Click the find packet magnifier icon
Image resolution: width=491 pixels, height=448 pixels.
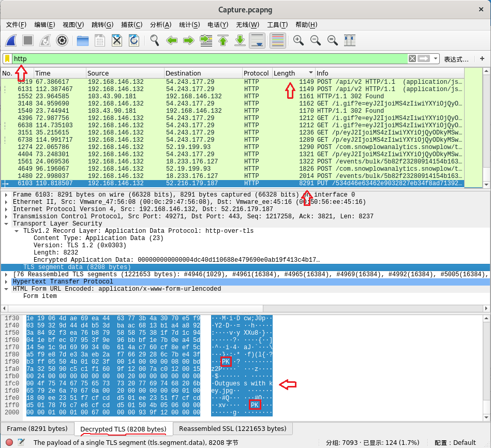coord(154,40)
